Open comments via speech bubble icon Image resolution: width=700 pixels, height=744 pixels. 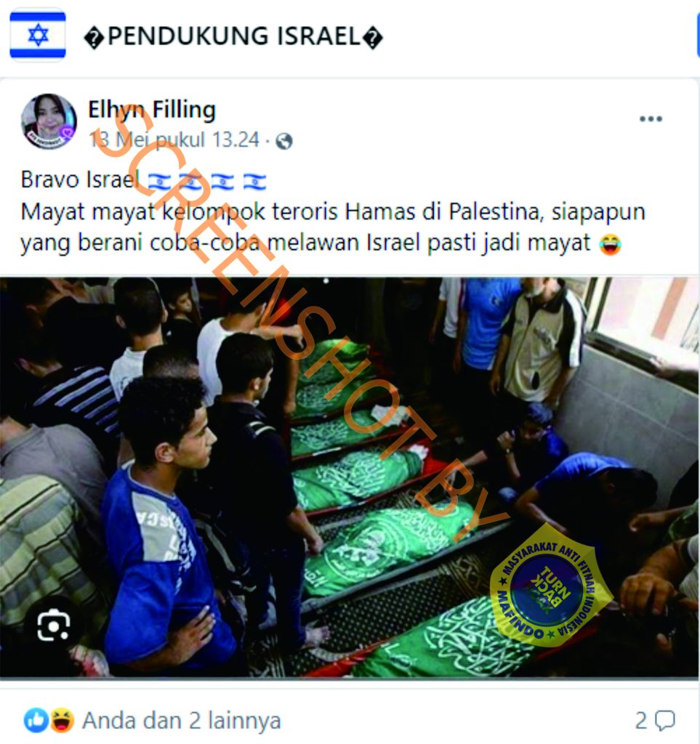pyautogui.click(x=664, y=721)
